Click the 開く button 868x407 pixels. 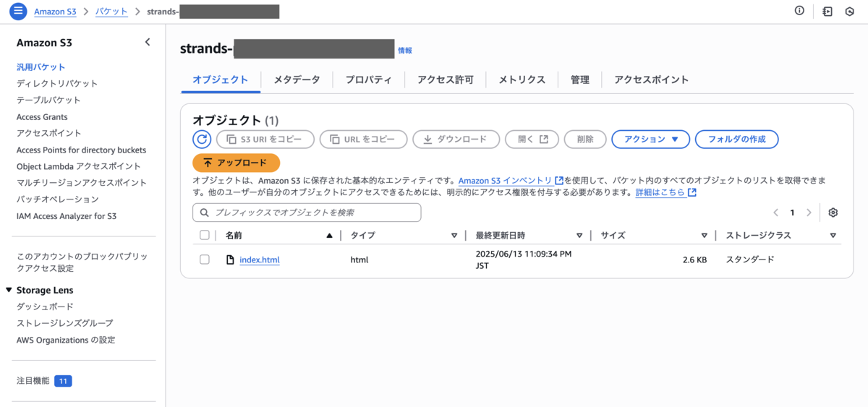click(x=532, y=140)
